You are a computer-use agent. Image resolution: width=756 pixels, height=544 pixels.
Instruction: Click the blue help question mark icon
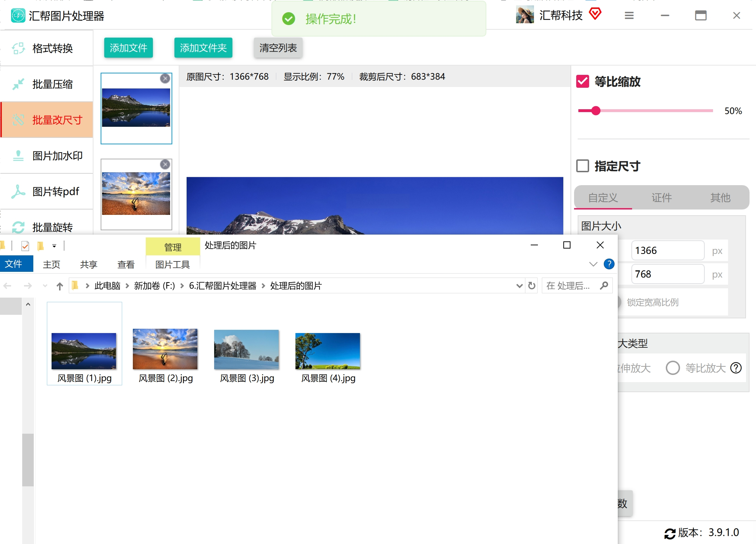coord(609,264)
